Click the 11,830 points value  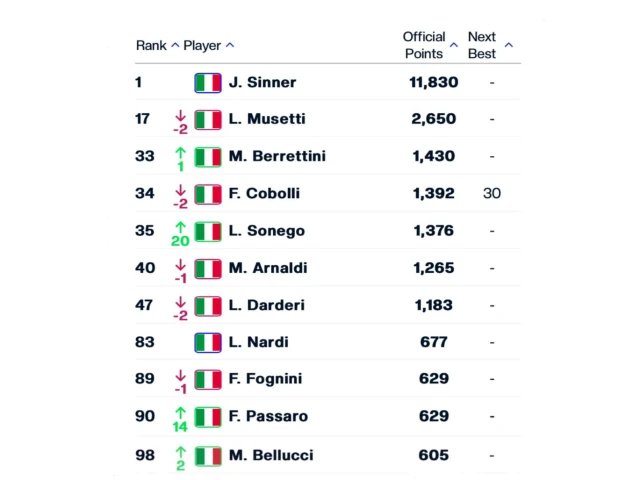tap(433, 82)
